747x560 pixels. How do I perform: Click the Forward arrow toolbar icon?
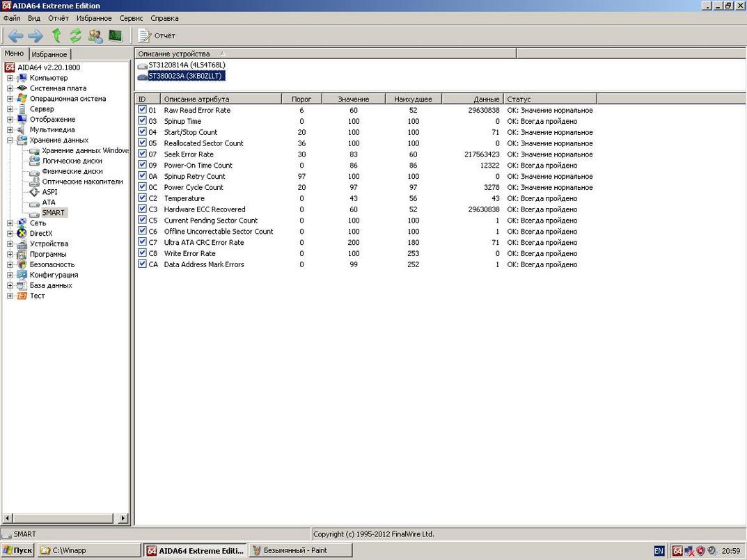coord(36,35)
